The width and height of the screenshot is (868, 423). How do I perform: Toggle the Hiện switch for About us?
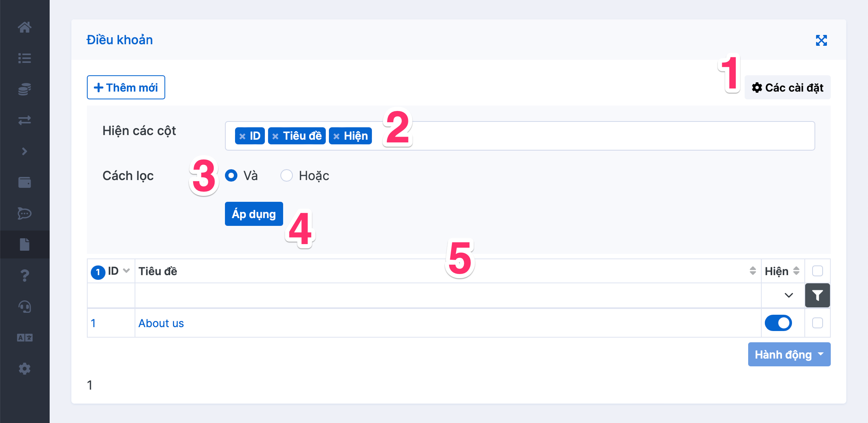pyautogui.click(x=778, y=323)
